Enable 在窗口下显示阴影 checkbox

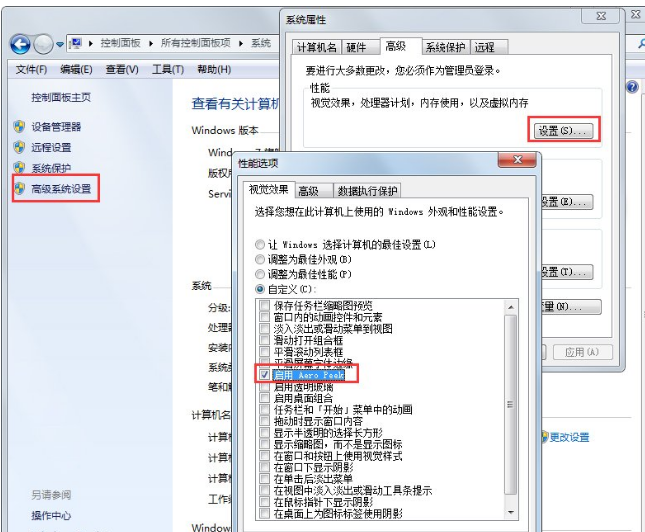(264, 467)
